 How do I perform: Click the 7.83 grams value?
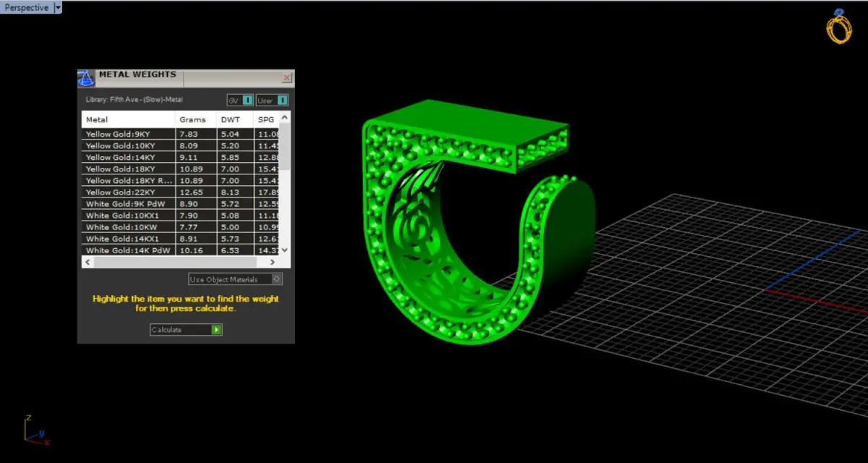(188, 134)
